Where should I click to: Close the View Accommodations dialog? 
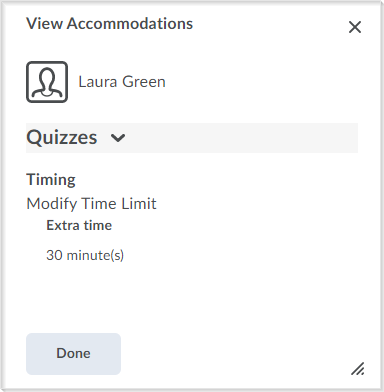click(x=355, y=27)
